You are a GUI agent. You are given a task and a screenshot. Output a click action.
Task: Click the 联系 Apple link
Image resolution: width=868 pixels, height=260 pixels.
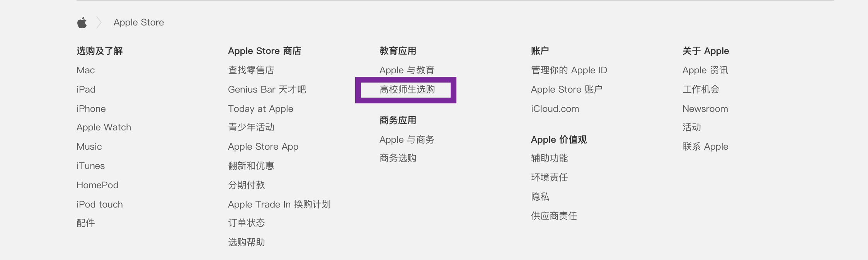pyautogui.click(x=705, y=147)
